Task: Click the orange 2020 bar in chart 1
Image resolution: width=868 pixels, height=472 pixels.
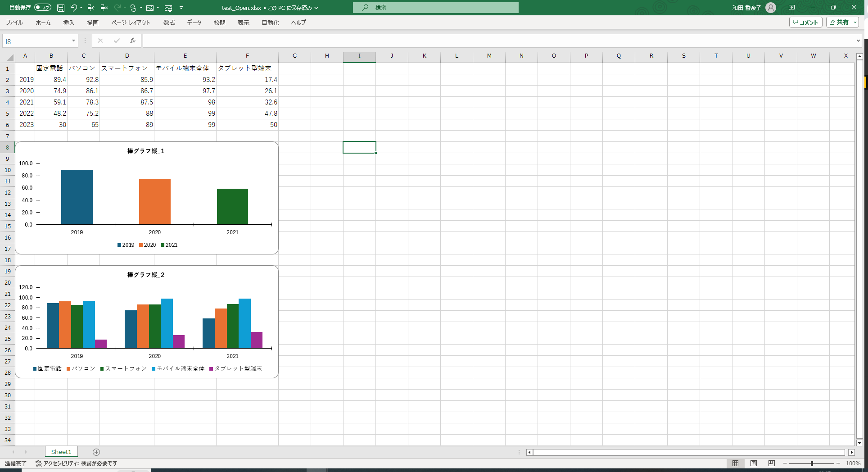Action: [155, 201]
